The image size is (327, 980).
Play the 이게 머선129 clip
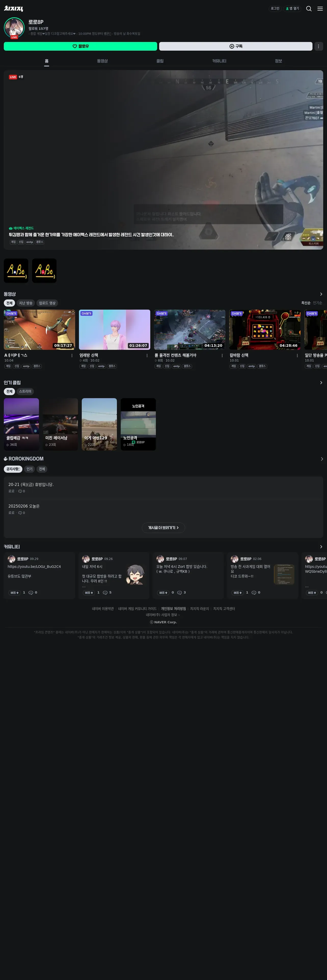(99, 424)
